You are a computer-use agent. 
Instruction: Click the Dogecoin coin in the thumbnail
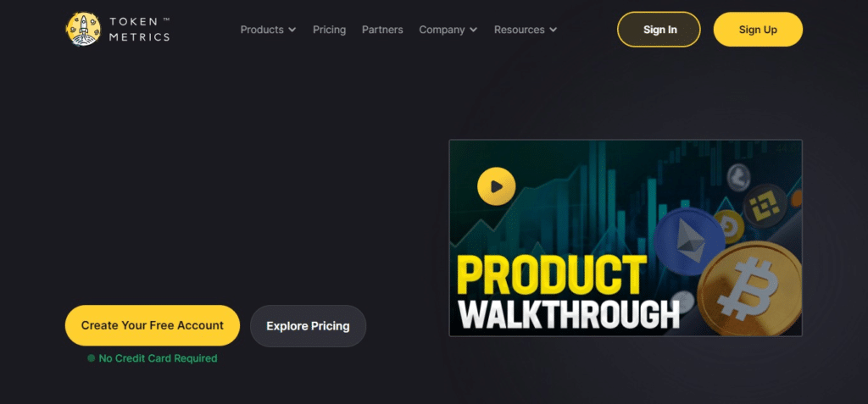click(729, 226)
